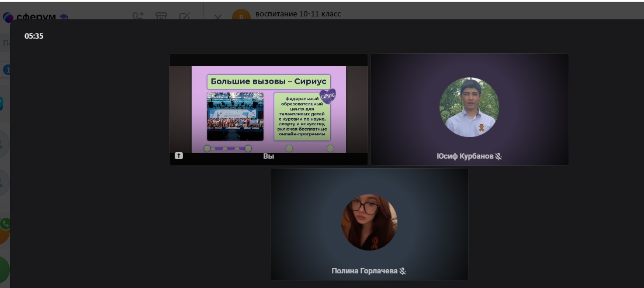The image size is (644, 288).
Task: Click the name Юсиф Курбанов
Action: (465, 156)
